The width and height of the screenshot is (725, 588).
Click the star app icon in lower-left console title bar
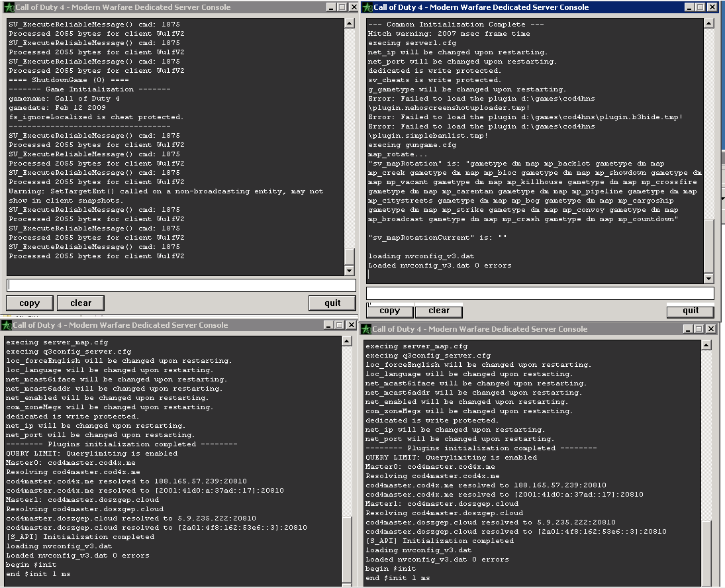[7, 325]
